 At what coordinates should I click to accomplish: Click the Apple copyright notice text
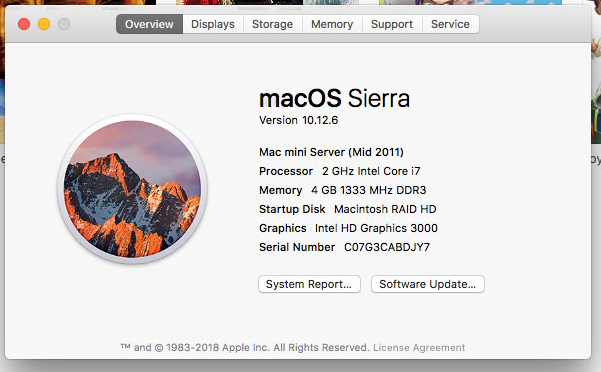245,348
